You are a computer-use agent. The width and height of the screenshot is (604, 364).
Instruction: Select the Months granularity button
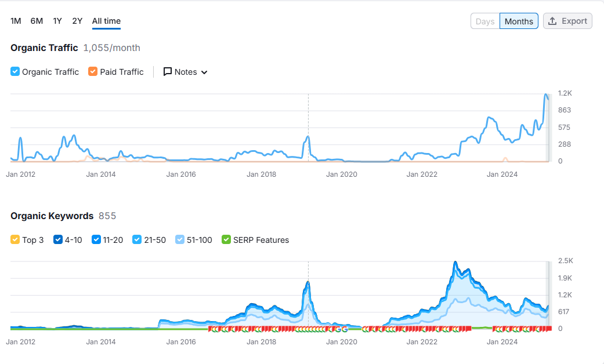[x=519, y=21]
